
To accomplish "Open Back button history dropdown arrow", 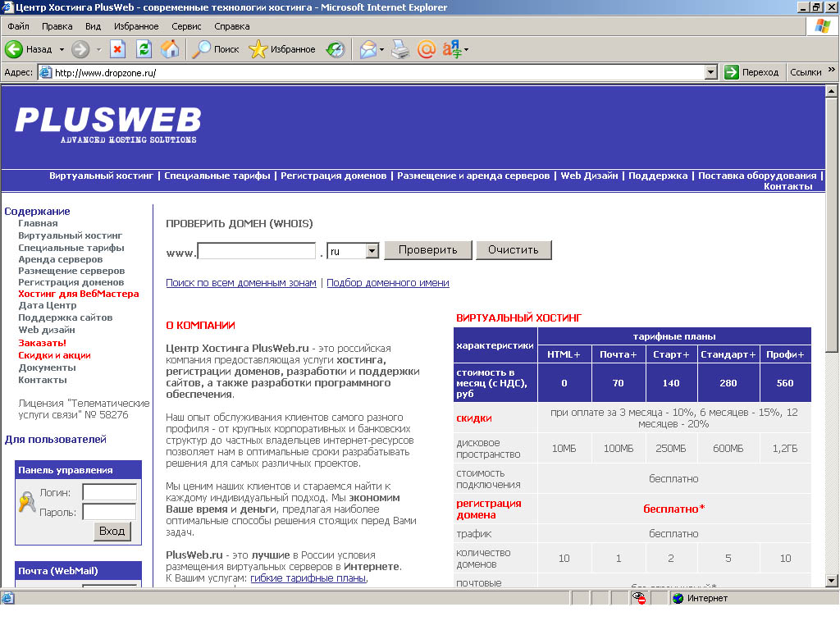I will (62, 49).
